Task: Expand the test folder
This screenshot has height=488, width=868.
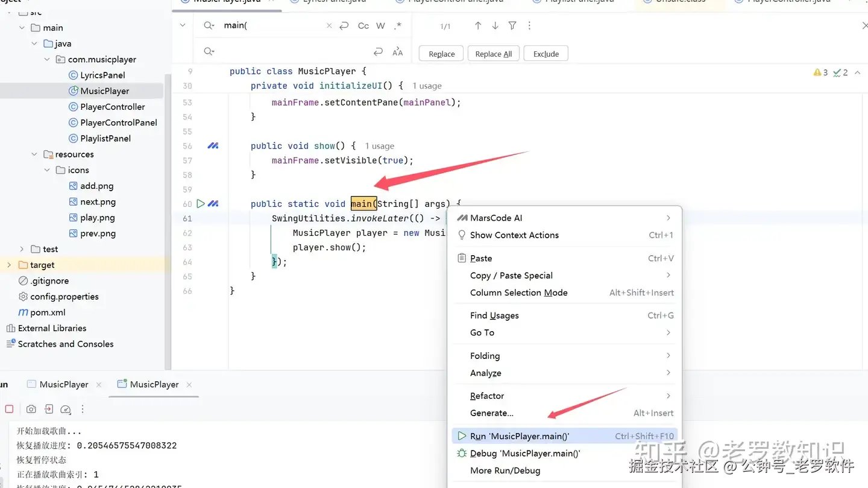Action: click(x=22, y=249)
